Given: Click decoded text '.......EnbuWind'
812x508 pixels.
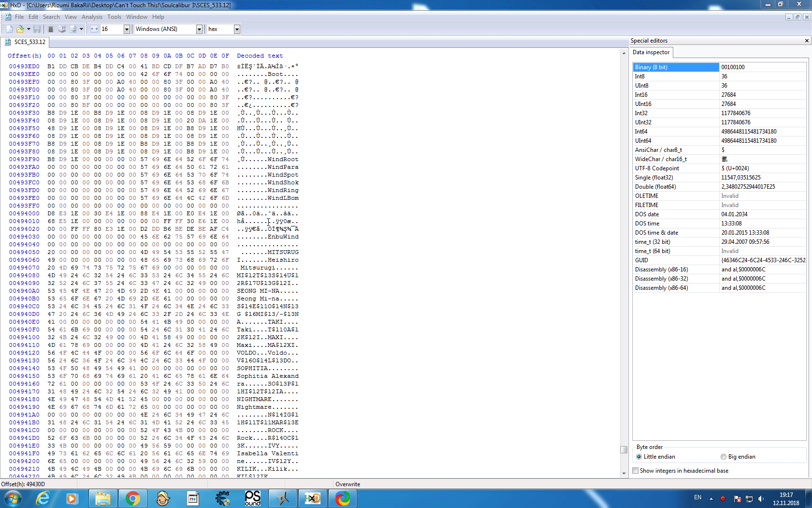Looking at the screenshot, I should tap(267, 237).
